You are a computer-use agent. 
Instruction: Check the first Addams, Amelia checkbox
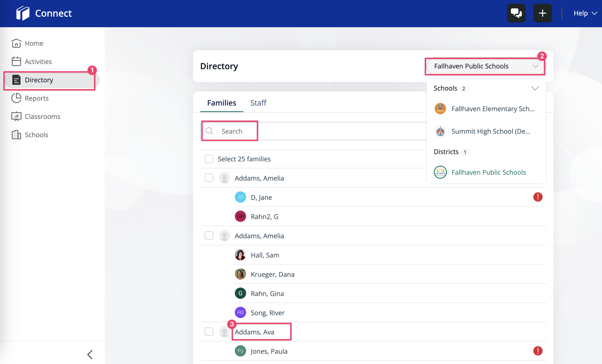point(209,178)
